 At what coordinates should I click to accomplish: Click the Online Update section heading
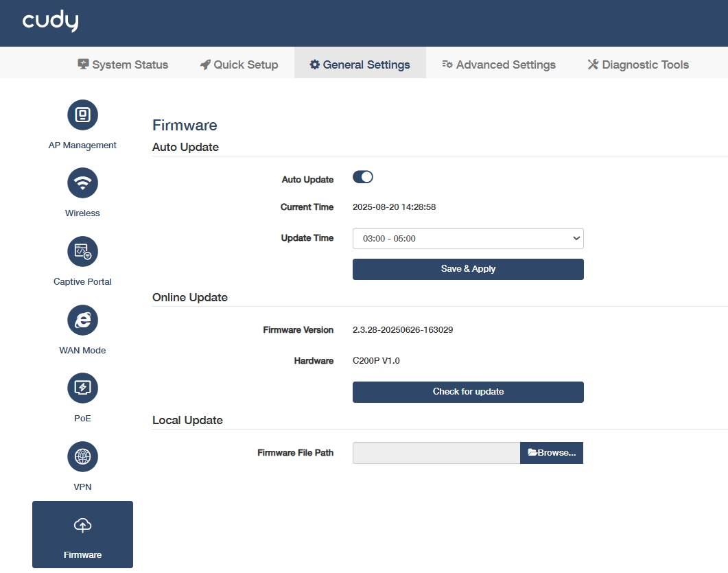[190, 297]
